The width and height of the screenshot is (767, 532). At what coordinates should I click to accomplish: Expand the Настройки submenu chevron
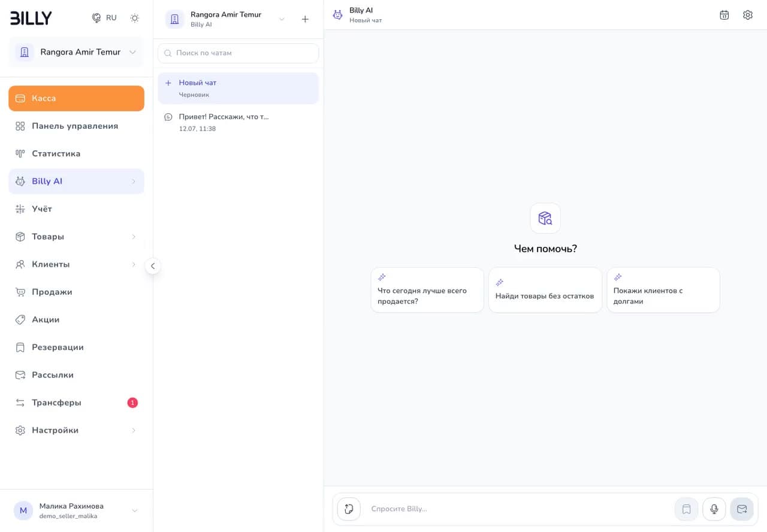pos(134,430)
